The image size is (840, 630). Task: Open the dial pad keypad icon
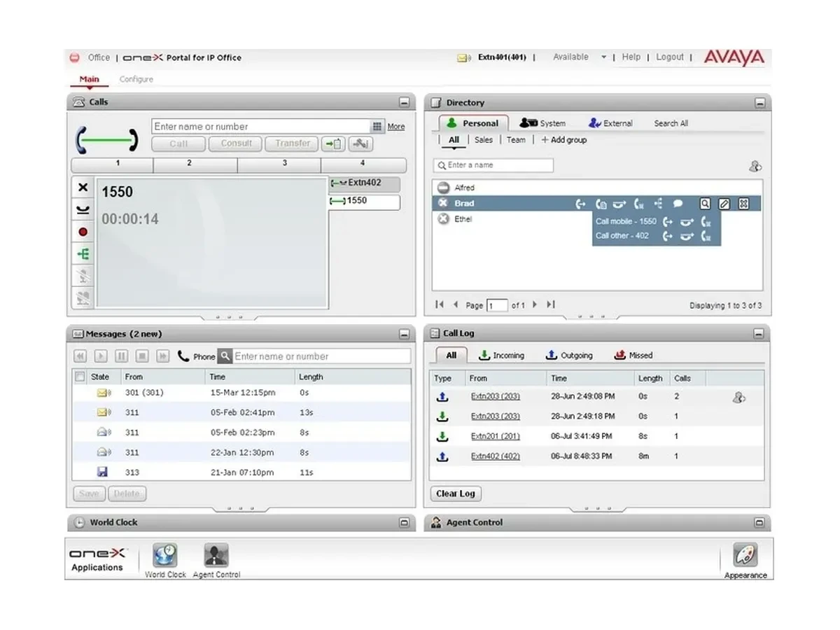point(377,127)
